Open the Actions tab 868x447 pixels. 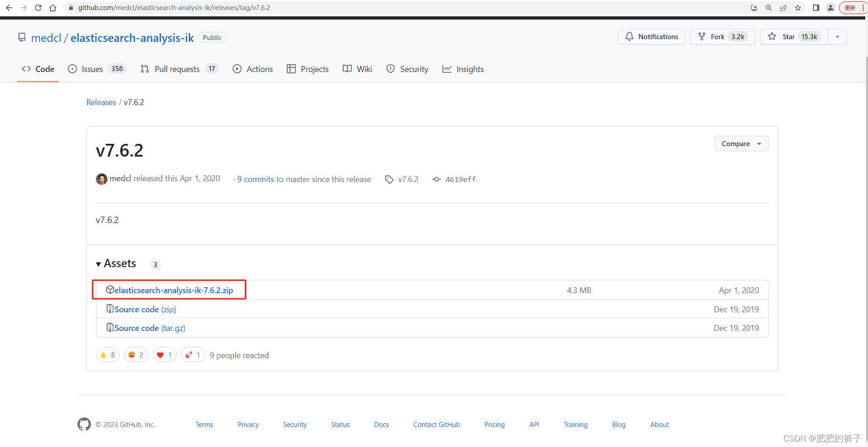pyautogui.click(x=253, y=69)
